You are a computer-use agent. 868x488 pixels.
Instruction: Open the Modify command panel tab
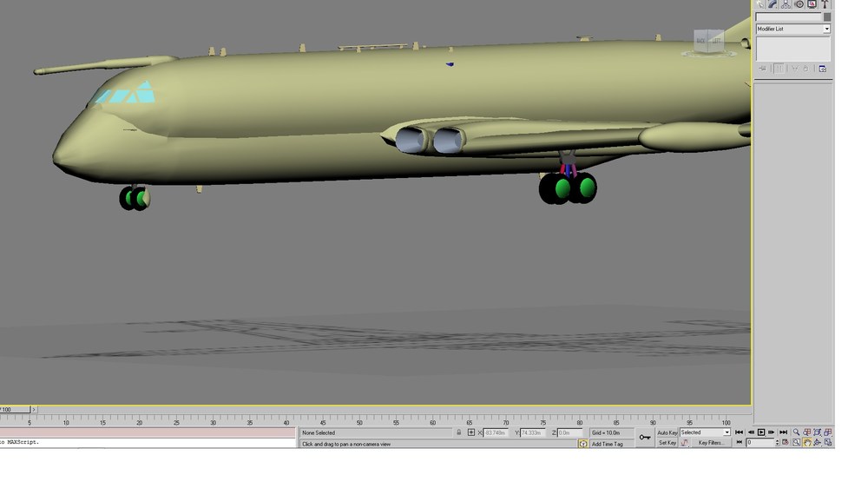pos(773,3)
